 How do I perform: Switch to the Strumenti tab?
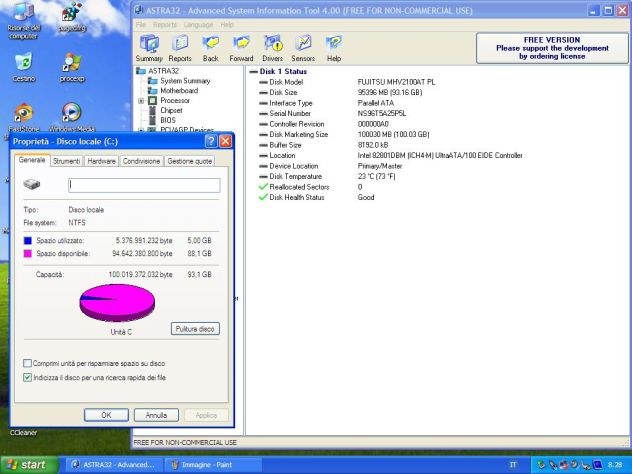click(67, 161)
